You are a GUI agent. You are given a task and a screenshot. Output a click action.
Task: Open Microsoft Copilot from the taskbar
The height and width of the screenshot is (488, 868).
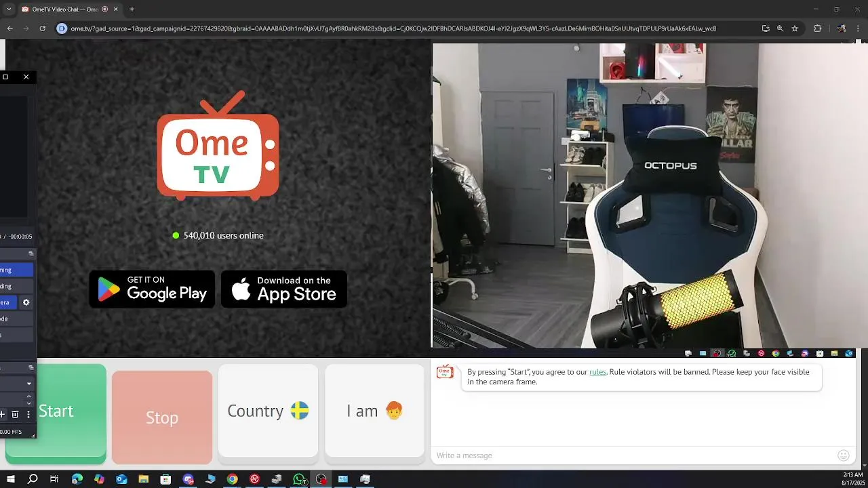click(x=100, y=479)
